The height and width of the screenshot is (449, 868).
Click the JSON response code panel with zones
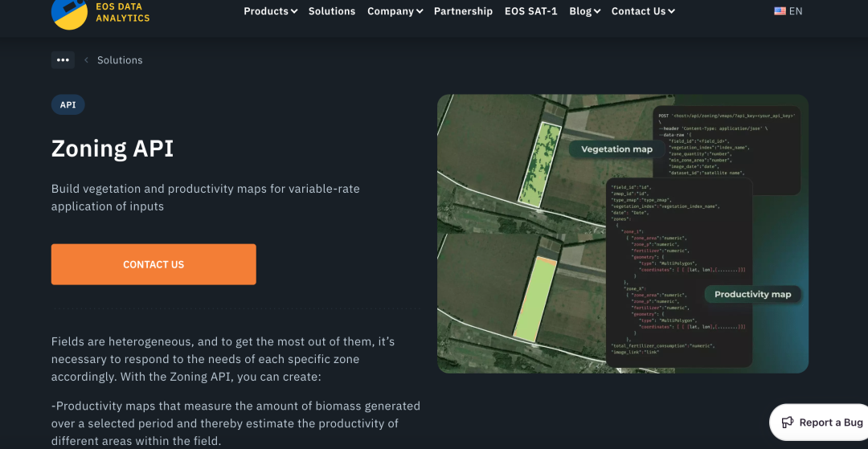[x=679, y=272]
